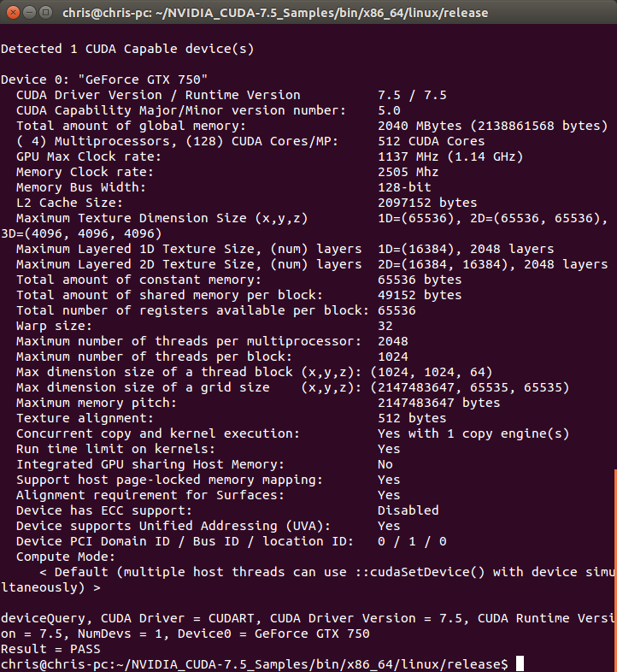Close the terminal window
The height and width of the screenshot is (672, 617).
click(x=10, y=13)
